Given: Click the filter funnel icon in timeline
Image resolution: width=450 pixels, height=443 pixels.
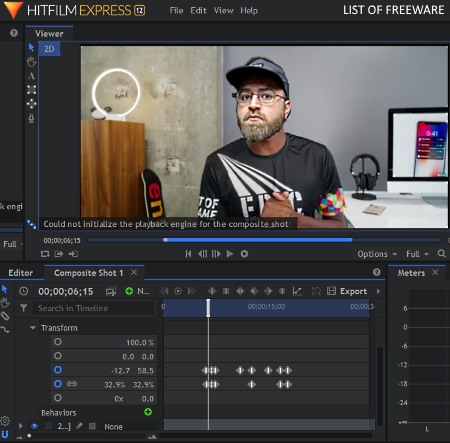Looking at the screenshot, I should 24,308.
